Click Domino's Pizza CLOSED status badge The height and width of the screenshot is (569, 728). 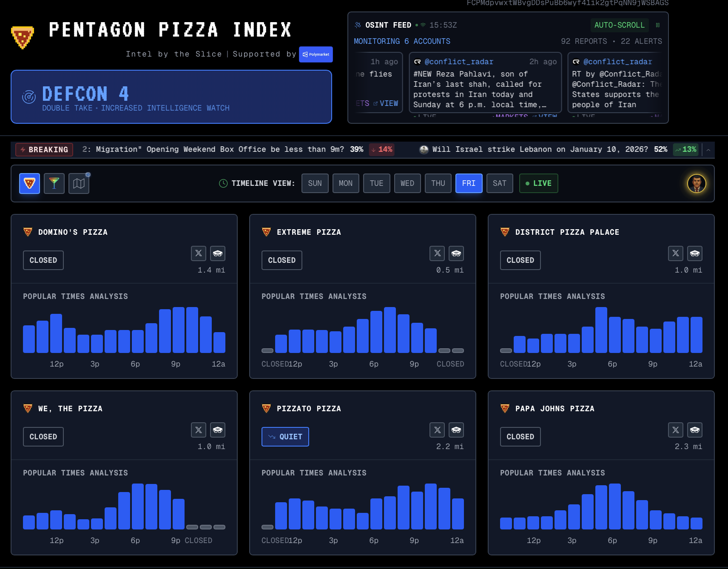43,260
